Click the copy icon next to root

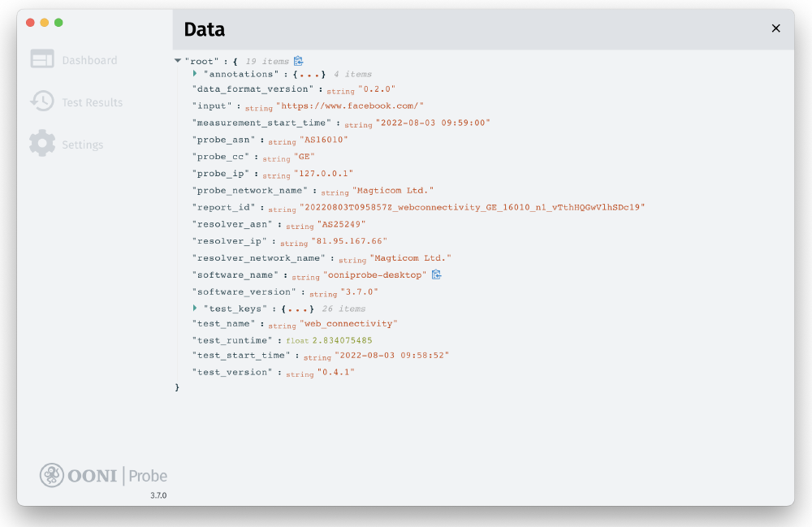(x=299, y=59)
